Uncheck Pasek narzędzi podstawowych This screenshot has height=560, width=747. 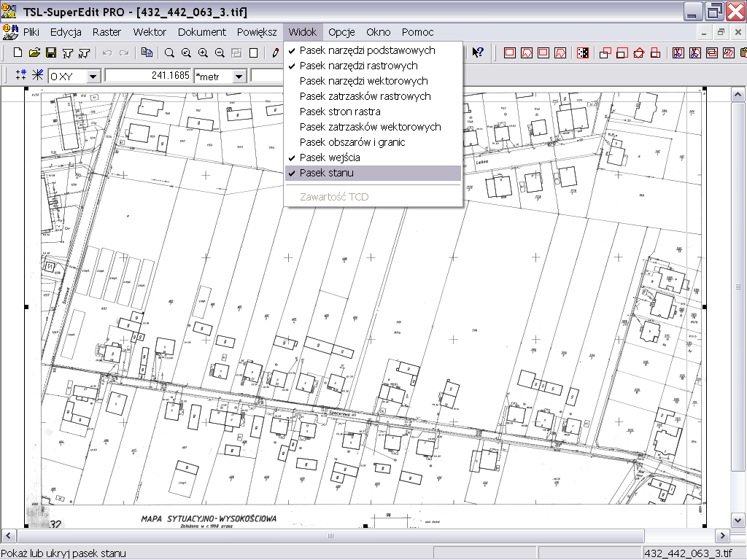pos(367,50)
